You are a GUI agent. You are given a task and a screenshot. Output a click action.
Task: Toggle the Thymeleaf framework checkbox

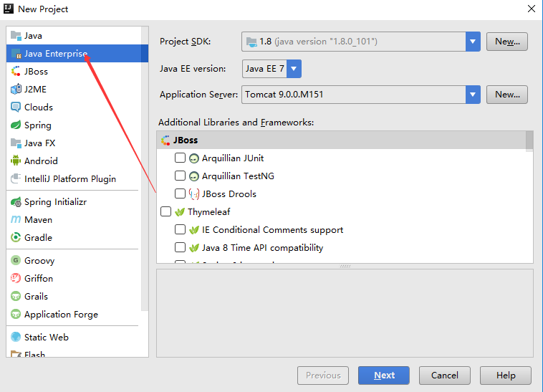tap(165, 212)
